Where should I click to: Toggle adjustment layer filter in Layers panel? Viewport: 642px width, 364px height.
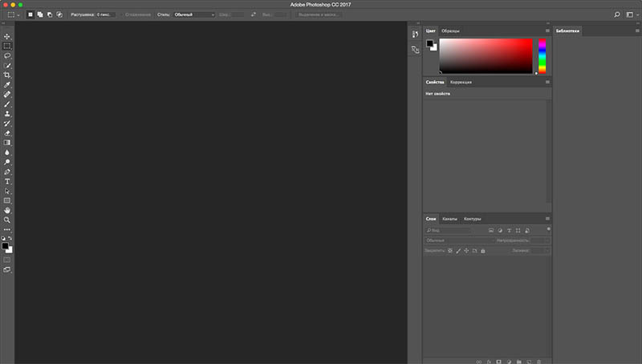coord(500,230)
